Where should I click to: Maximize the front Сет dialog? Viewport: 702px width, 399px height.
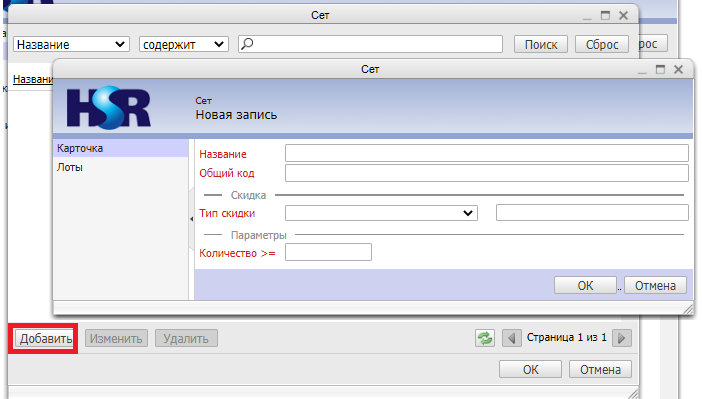coord(660,69)
